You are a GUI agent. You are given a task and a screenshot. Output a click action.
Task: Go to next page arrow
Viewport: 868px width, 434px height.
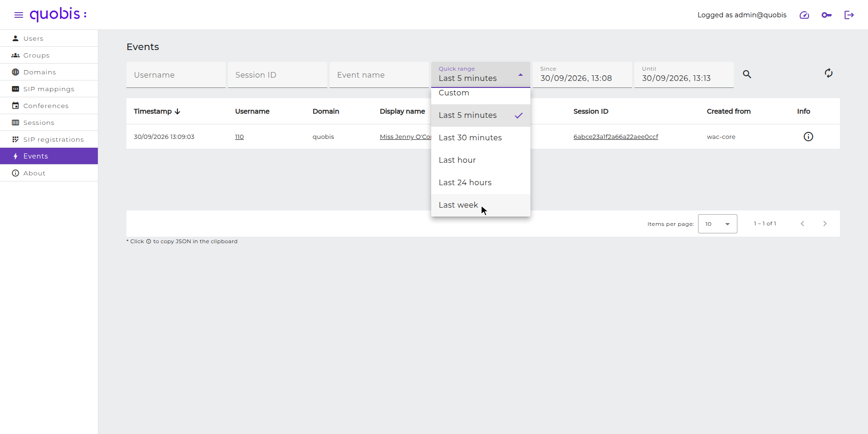(825, 224)
